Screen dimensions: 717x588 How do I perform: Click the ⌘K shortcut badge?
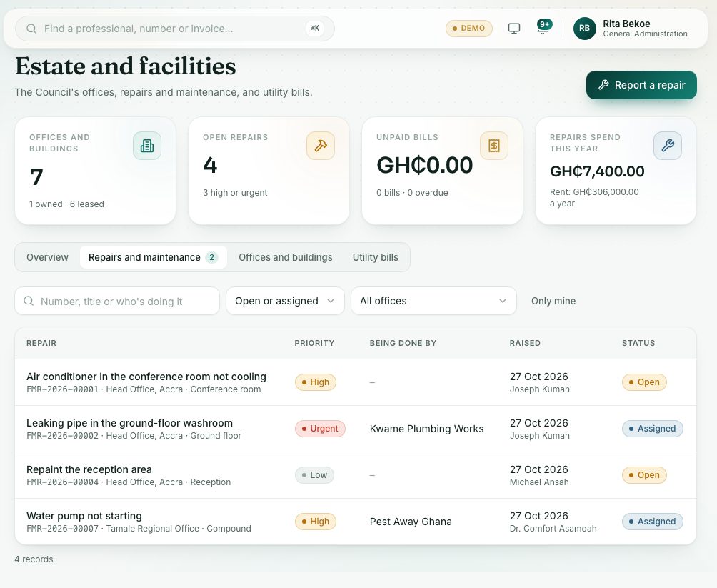pyautogui.click(x=315, y=29)
